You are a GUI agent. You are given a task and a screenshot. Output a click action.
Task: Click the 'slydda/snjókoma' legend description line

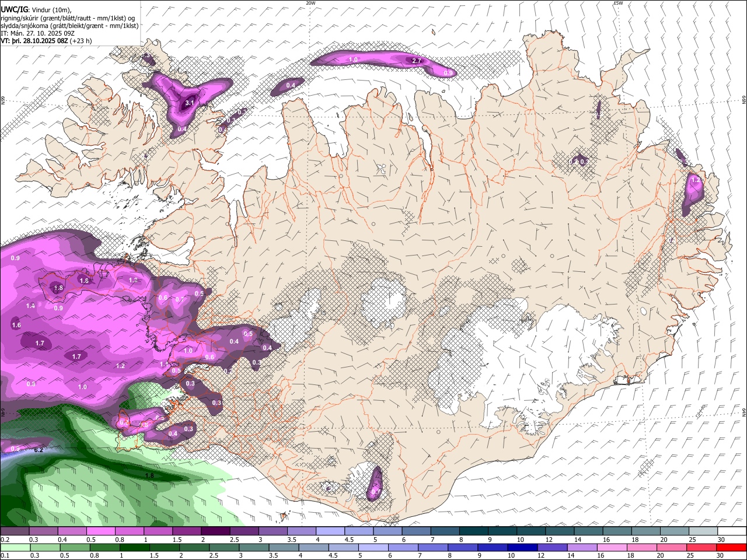click(x=69, y=26)
